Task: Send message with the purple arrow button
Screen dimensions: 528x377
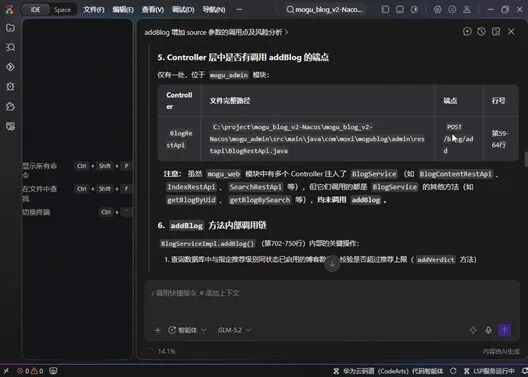Action: pyautogui.click(x=504, y=330)
